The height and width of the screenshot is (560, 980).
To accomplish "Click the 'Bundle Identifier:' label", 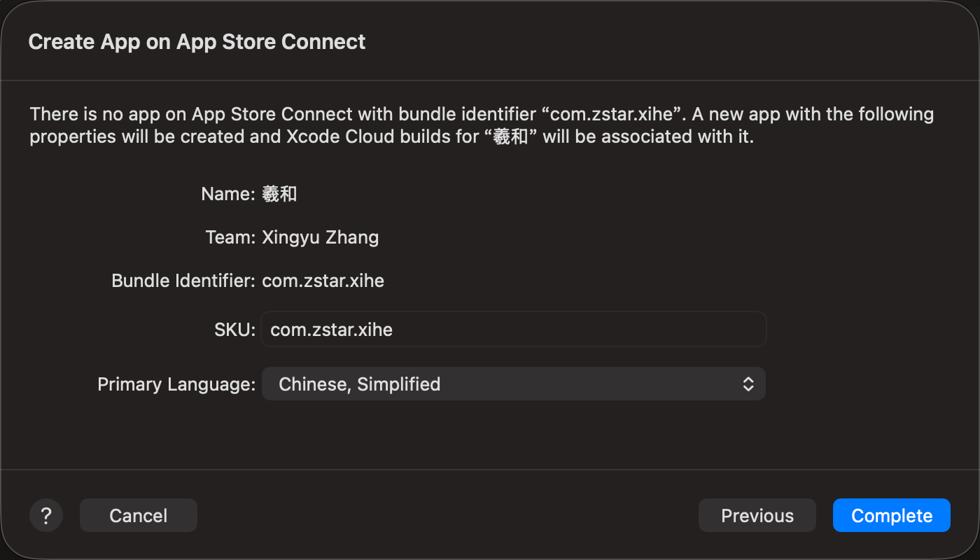I will (x=183, y=281).
